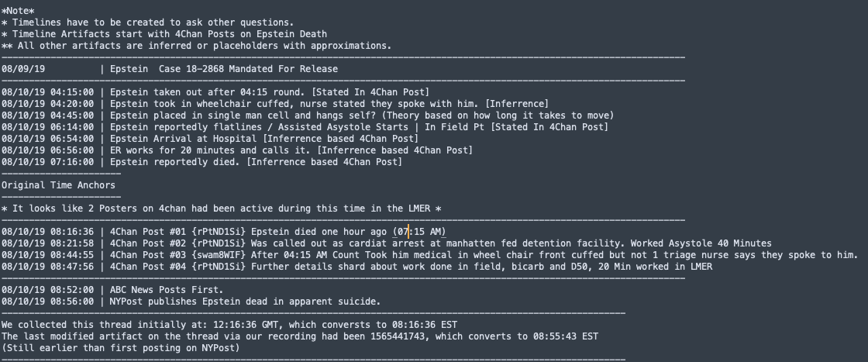This screenshot has height=362, width=868.
Task: Click '4Chan Post #04' entry line
Action: click(411, 267)
